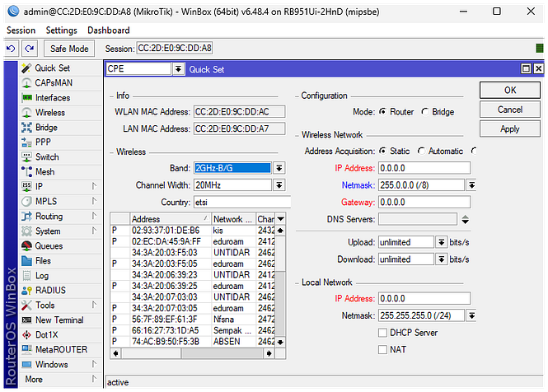This screenshot has height=392, width=548.
Task: Maximize the Quick Set panel
Action: [x=526, y=69]
